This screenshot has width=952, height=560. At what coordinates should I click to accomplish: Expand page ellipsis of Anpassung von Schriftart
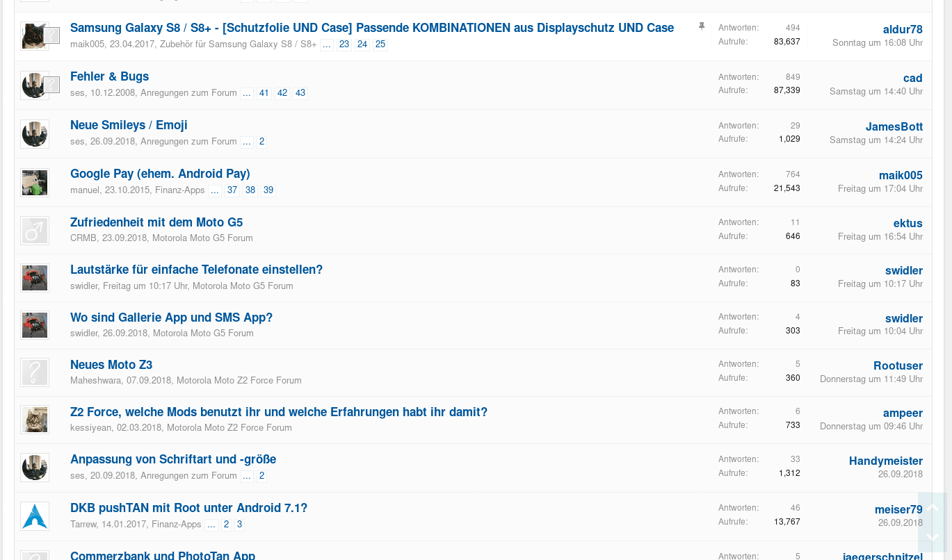pos(247,476)
